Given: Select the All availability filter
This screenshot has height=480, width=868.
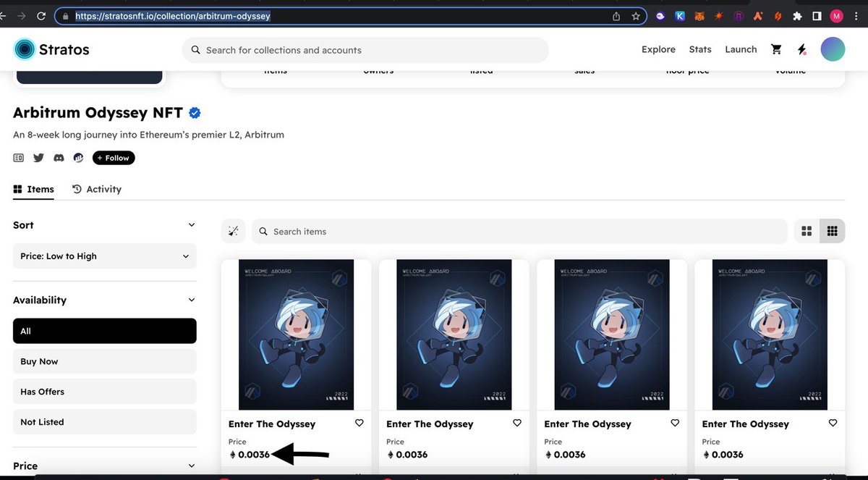Looking at the screenshot, I should (x=105, y=331).
